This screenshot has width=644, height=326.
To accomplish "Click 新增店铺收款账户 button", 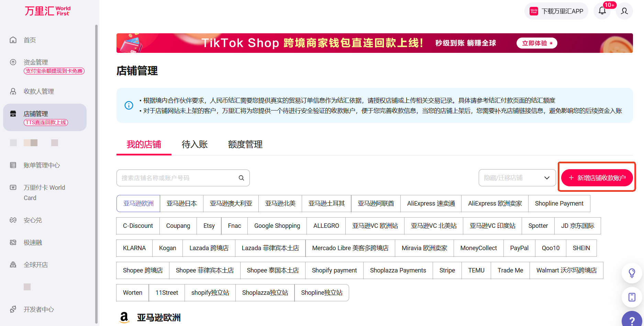I will click(x=597, y=178).
